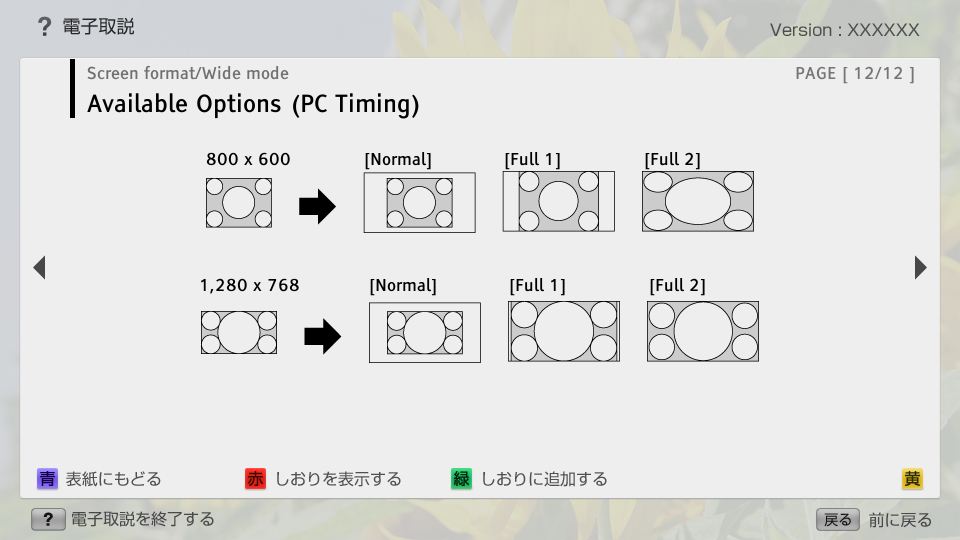Click the 800 x 600 Normal mode diagram
This screenshot has height=540, width=960.
point(419,202)
